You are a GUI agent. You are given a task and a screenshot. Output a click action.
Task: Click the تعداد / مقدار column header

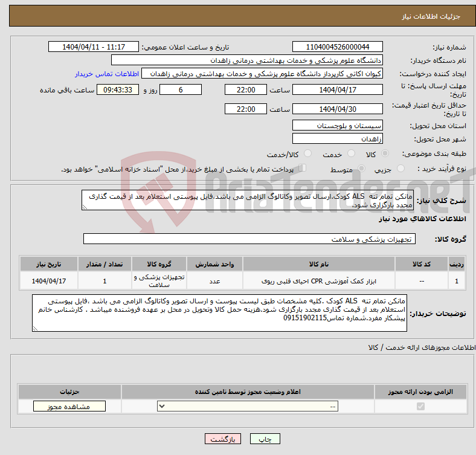coord(105,264)
